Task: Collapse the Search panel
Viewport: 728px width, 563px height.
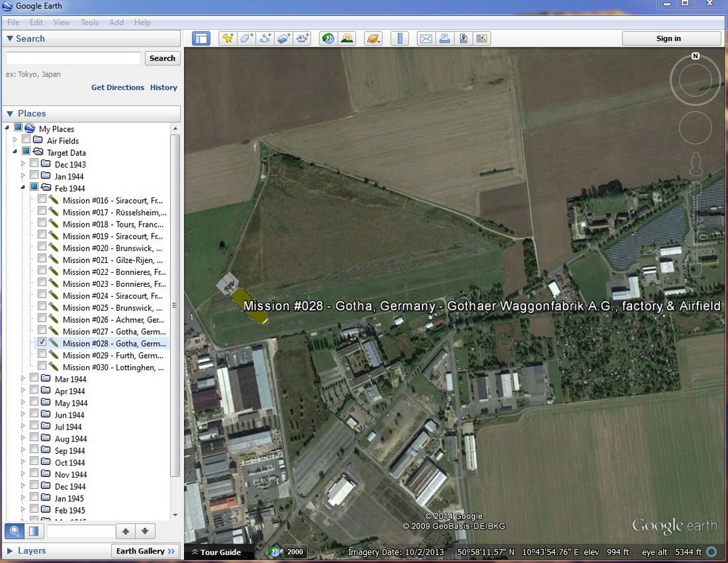Action: (x=10, y=39)
